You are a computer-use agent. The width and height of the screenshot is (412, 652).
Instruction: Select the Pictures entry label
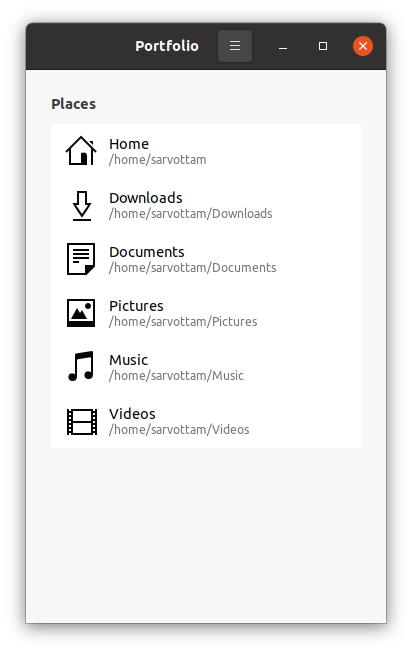136,306
